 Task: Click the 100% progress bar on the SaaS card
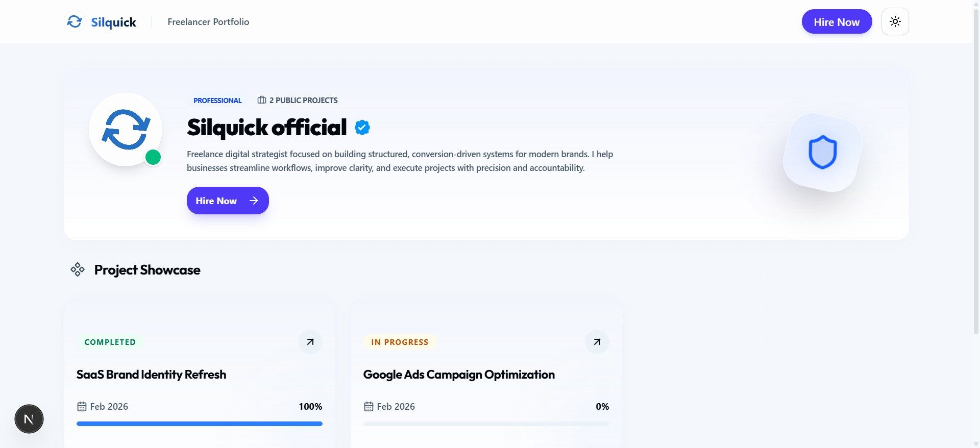click(199, 424)
